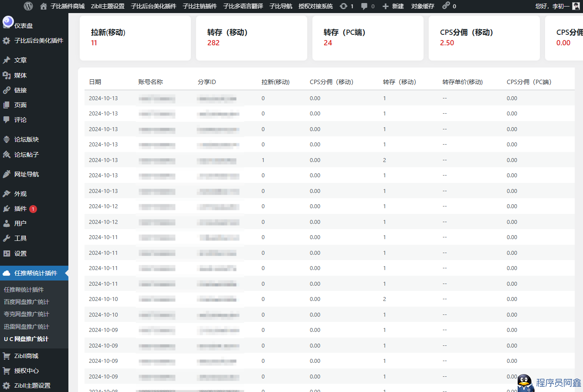Open Zibll主题设置 in the top admin bar
Screen dimensions: 583x392
coord(108,6)
